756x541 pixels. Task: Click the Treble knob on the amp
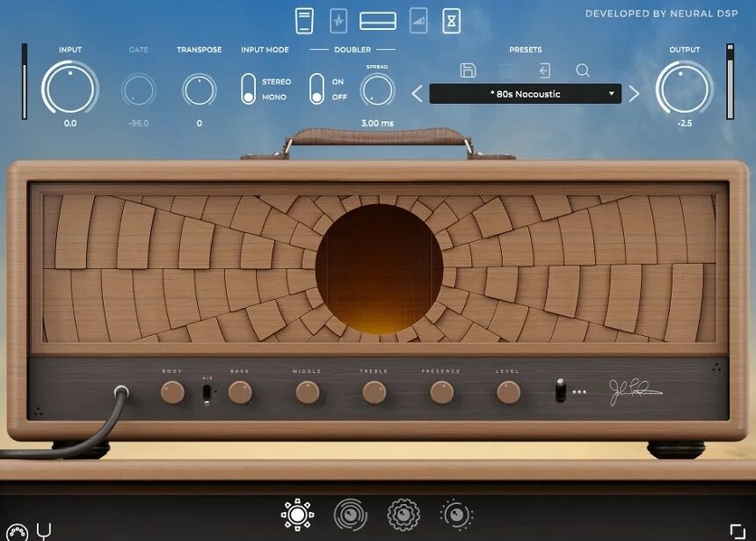(374, 392)
